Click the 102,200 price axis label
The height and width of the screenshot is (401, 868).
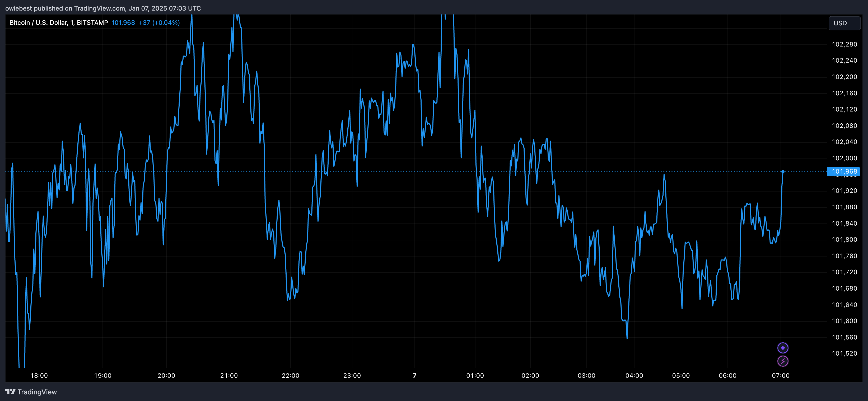(844, 77)
